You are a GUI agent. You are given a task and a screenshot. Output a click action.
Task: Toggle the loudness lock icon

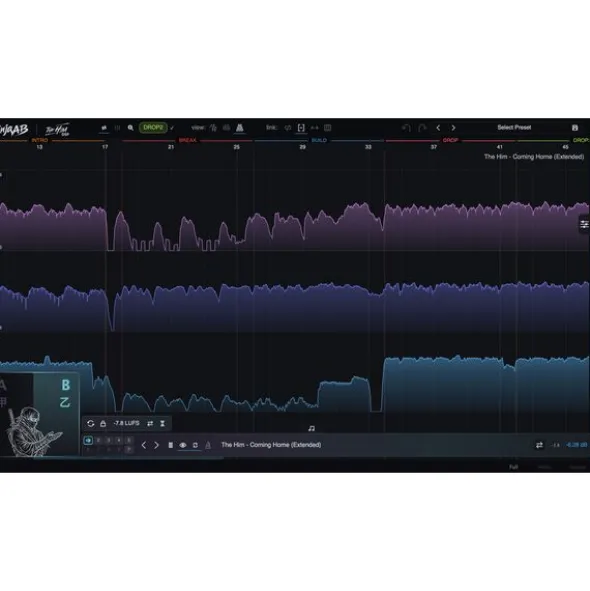(x=103, y=424)
